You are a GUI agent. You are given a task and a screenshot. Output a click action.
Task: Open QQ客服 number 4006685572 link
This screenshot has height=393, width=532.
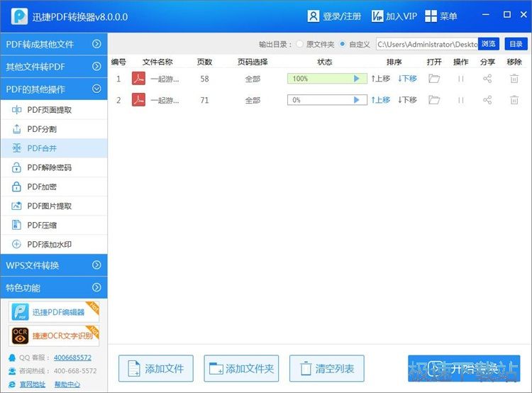click(x=72, y=358)
